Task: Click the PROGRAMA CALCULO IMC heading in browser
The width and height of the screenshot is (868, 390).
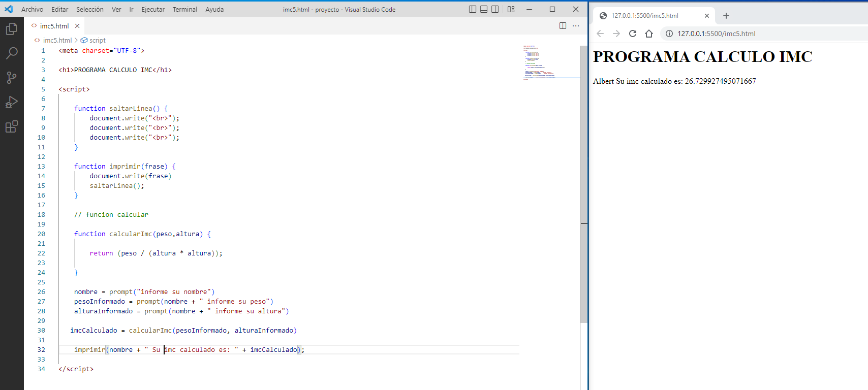Action: pos(703,57)
